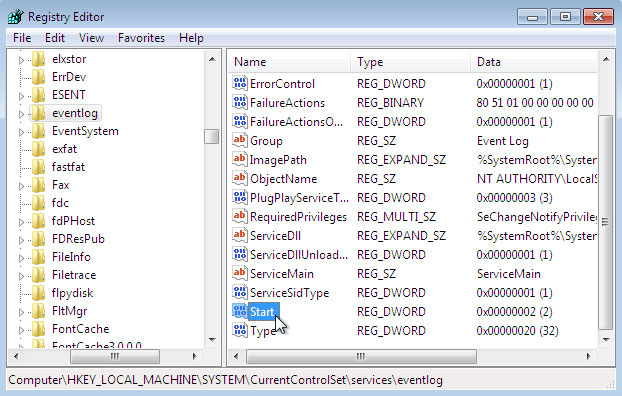This screenshot has width=622, height=396.
Task: Click the ESENT folder icon
Action: [38, 95]
